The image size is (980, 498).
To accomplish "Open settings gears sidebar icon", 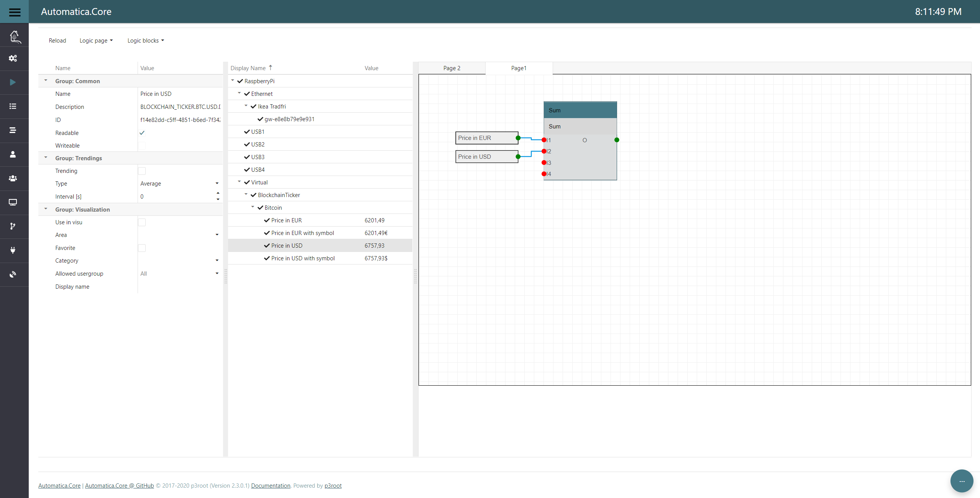I will (13, 58).
